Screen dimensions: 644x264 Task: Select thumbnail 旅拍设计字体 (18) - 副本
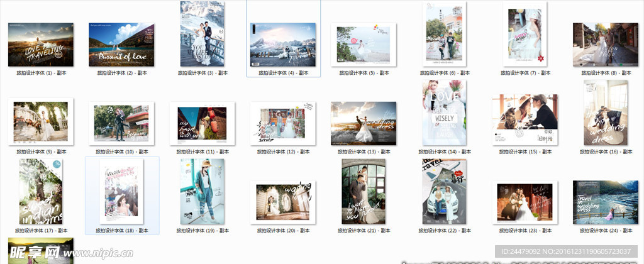(121, 191)
